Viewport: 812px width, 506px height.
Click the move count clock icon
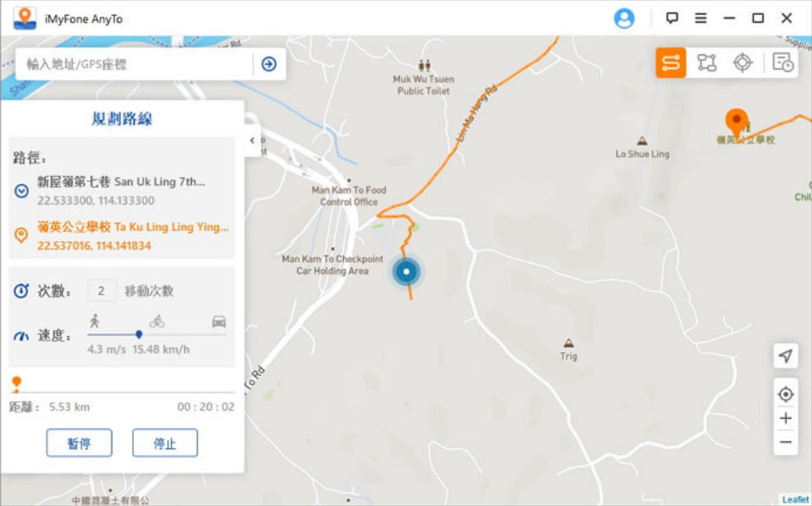click(x=22, y=290)
